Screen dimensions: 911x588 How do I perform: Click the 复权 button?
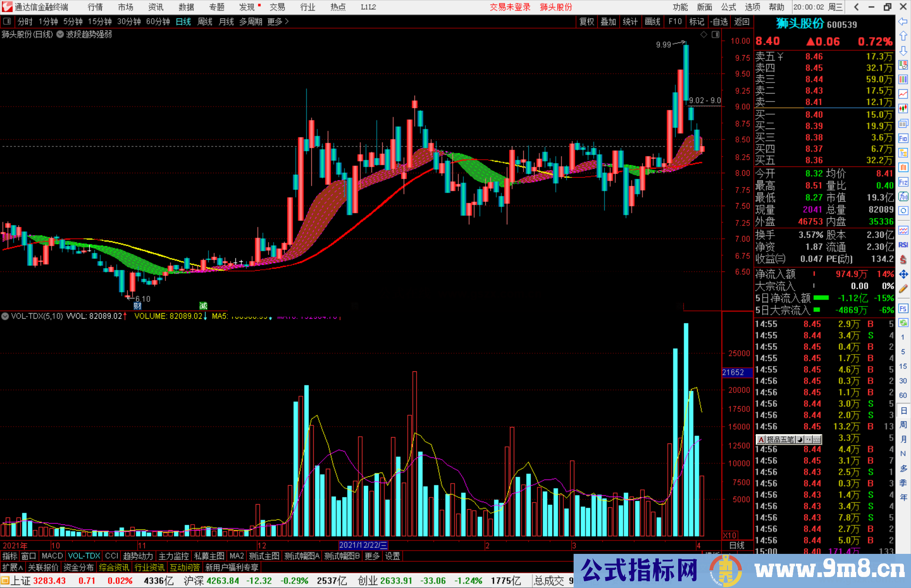point(586,21)
